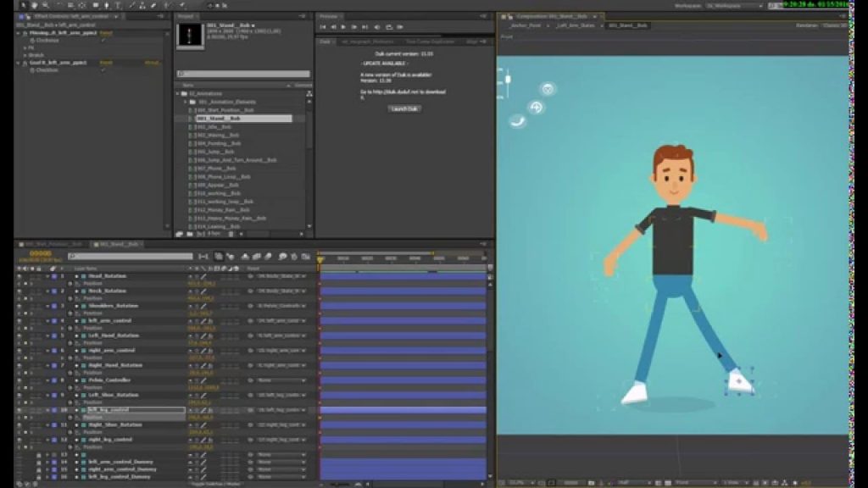Select 002_Waving__Bob in Project panel
Viewport: 868px width, 488px height.
pyautogui.click(x=218, y=135)
